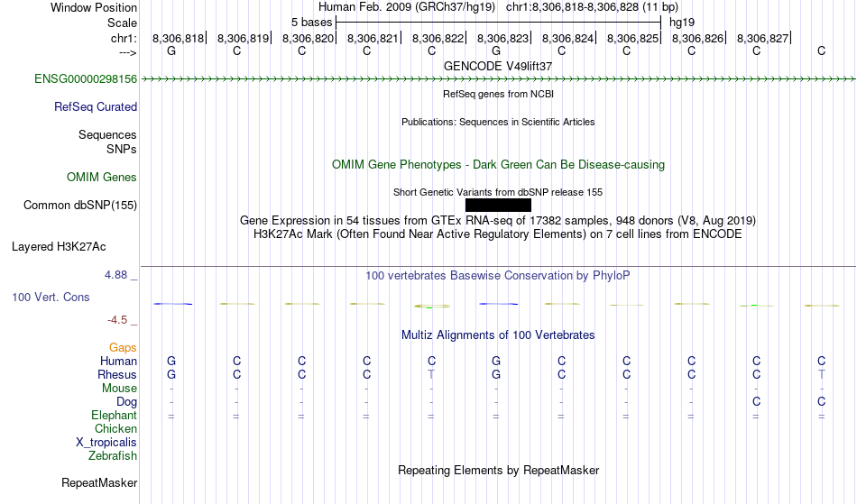The image size is (857, 504).
Task: Click the ENSG00000298156 green gene arrow line
Action: coord(498,79)
